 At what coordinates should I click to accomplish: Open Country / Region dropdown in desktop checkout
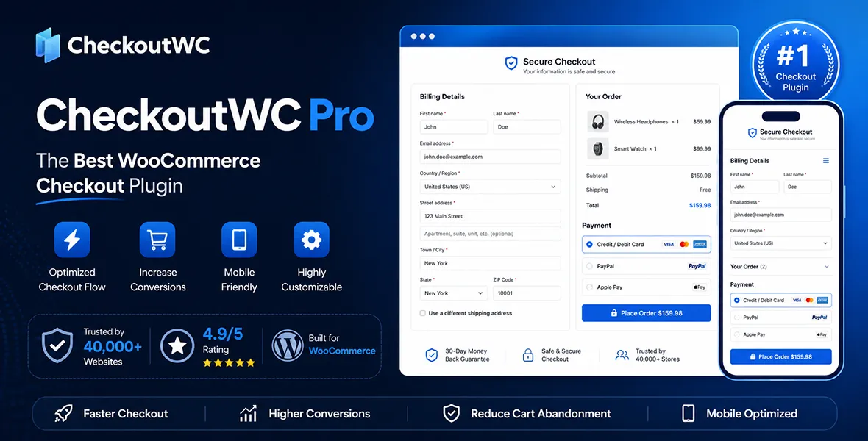(x=490, y=187)
